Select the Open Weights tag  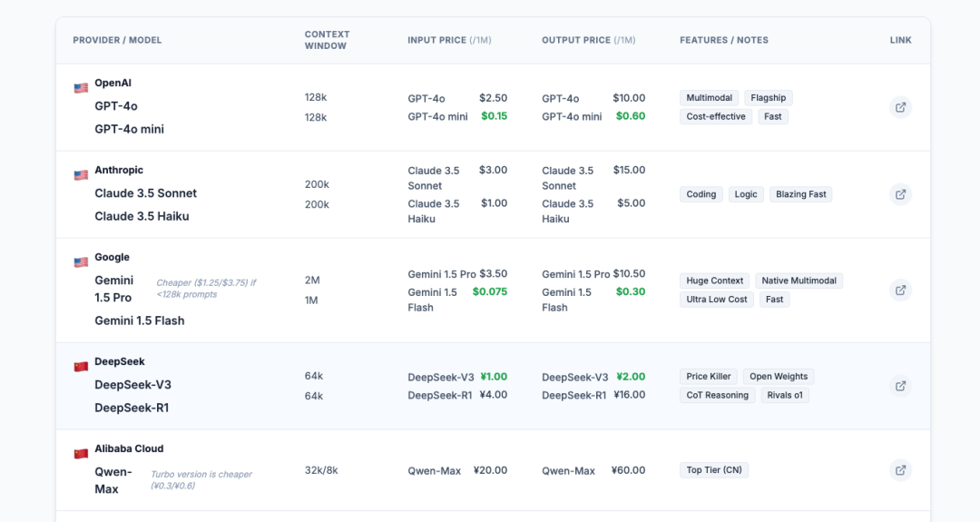tap(779, 377)
